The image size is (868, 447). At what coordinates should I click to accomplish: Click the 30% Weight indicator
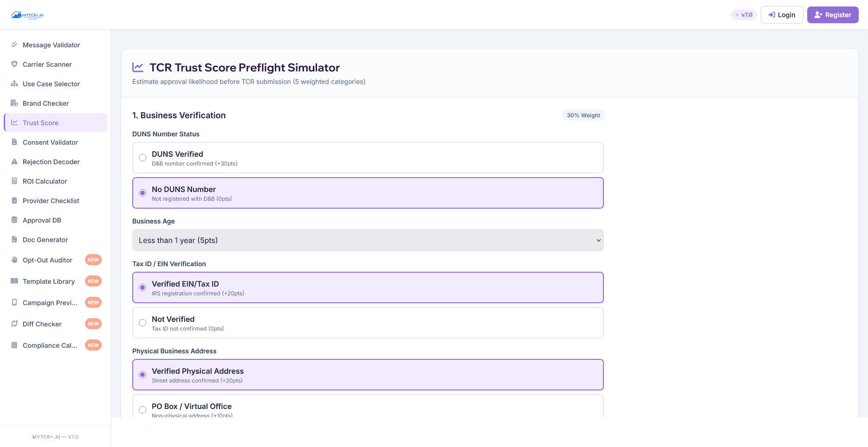click(583, 115)
